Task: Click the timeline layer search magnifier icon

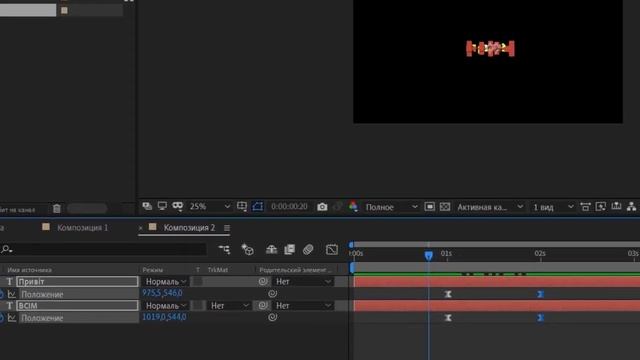Action: tap(7, 249)
